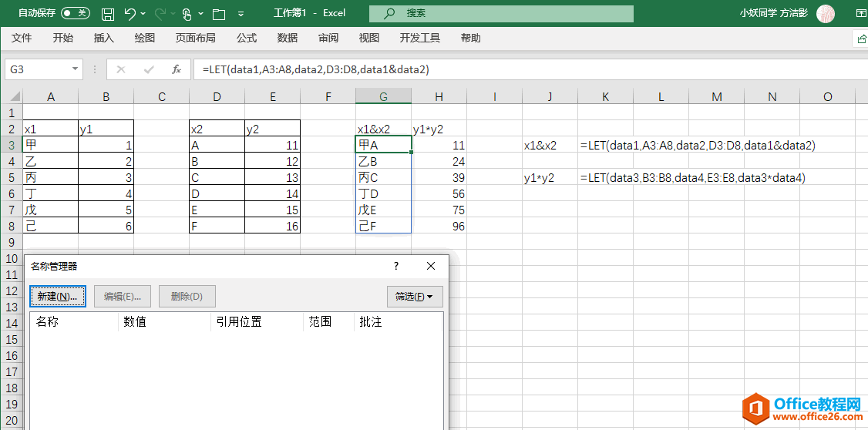Image resolution: width=868 pixels, height=430 pixels.
Task: Click the search box in title bar
Action: [x=502, y=13]
